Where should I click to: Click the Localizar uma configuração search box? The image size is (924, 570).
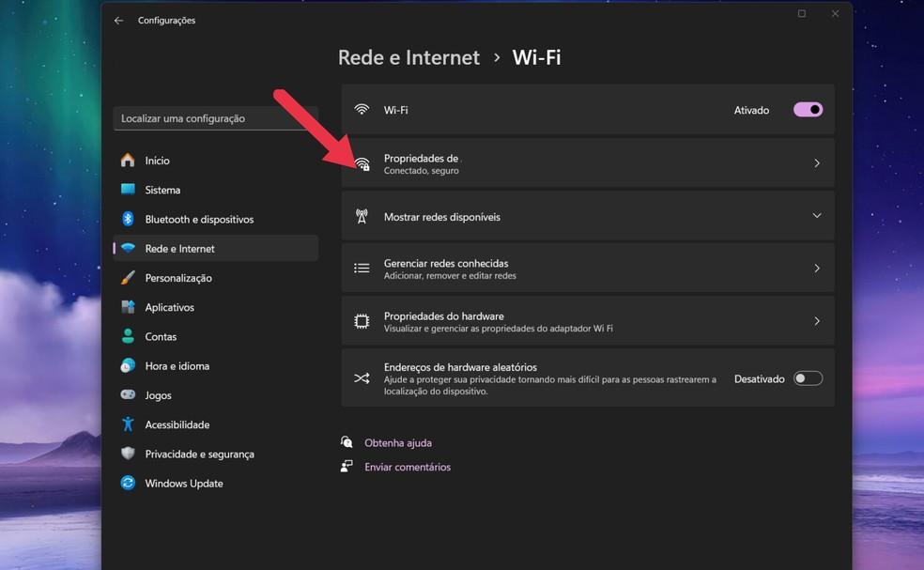tap(215, 118)
